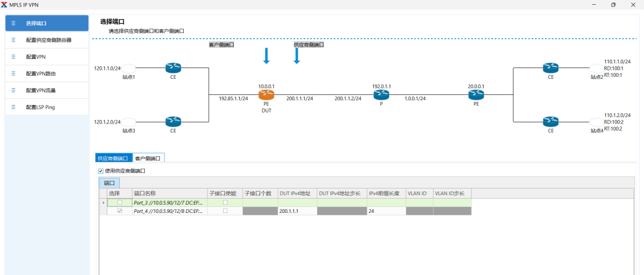Viewport: 644px width, 275px height.
Task: Toggle the 使用供应商侧端口 checkbox
Action: (x=101, y=171)
